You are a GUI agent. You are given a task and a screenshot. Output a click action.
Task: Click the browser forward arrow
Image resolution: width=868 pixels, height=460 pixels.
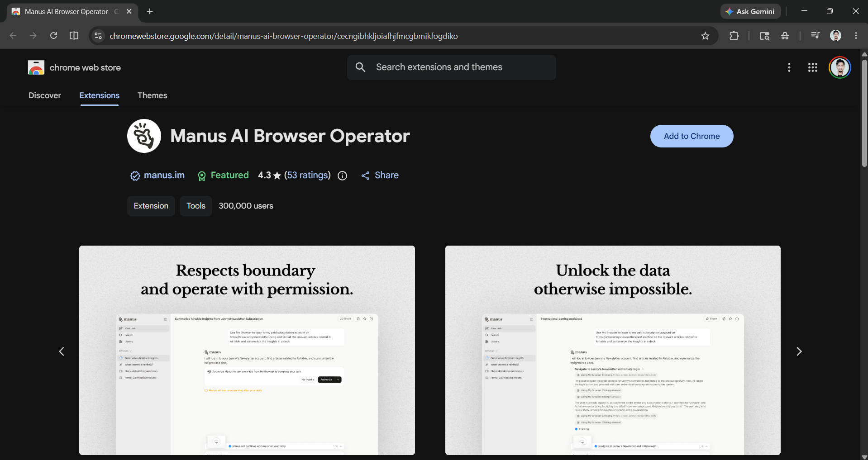[x=33, y=36]
